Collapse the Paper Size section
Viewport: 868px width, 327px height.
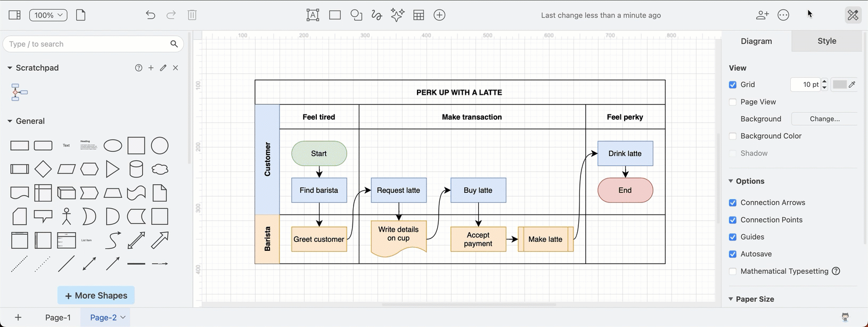(731, 299)
